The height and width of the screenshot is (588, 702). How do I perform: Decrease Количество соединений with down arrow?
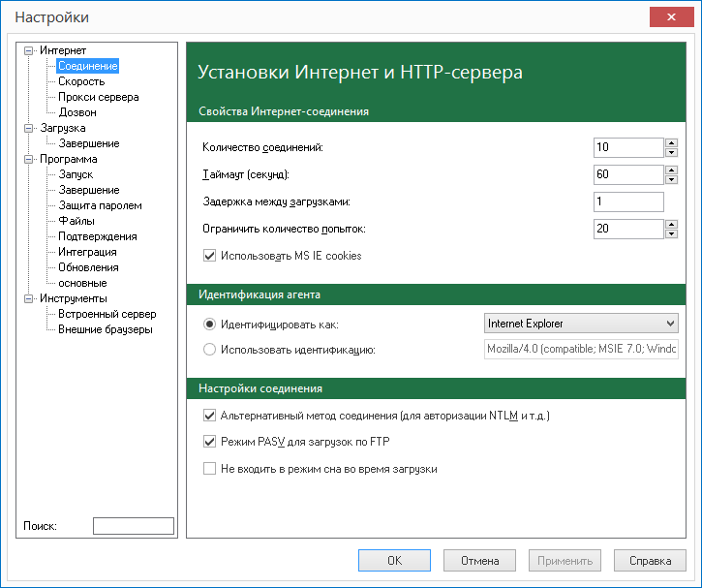[x=671, y=153]
